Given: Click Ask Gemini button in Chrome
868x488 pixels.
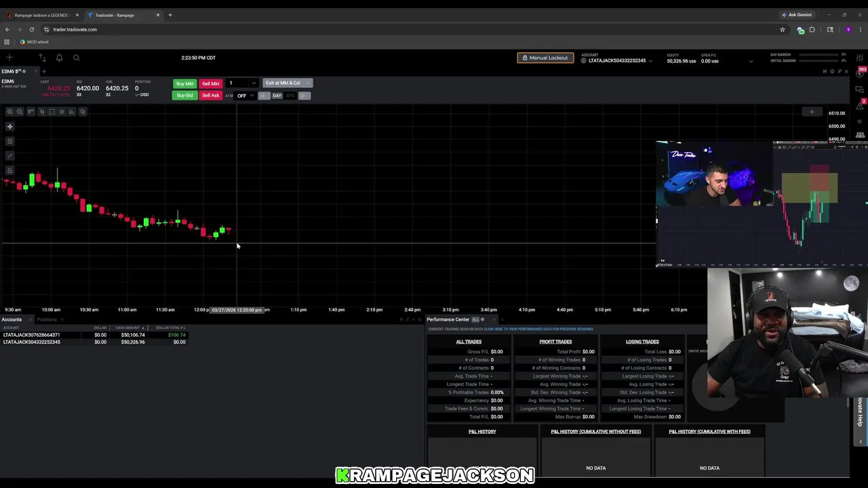Looking at the screenshot, I should (796, 15).
